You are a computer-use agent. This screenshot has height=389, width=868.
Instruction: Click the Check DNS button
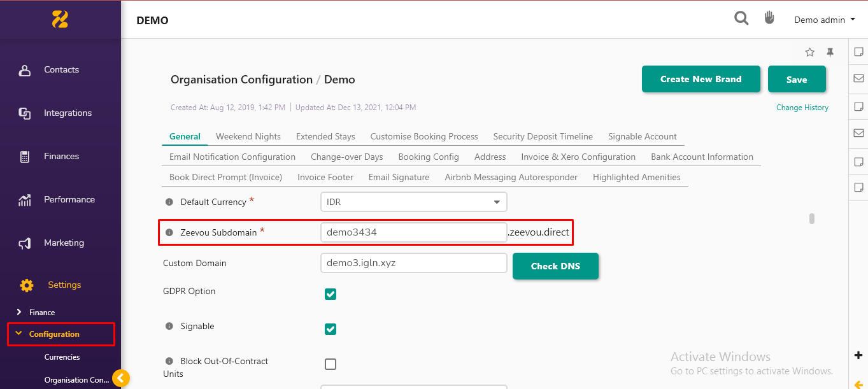(x=555, y=266)
